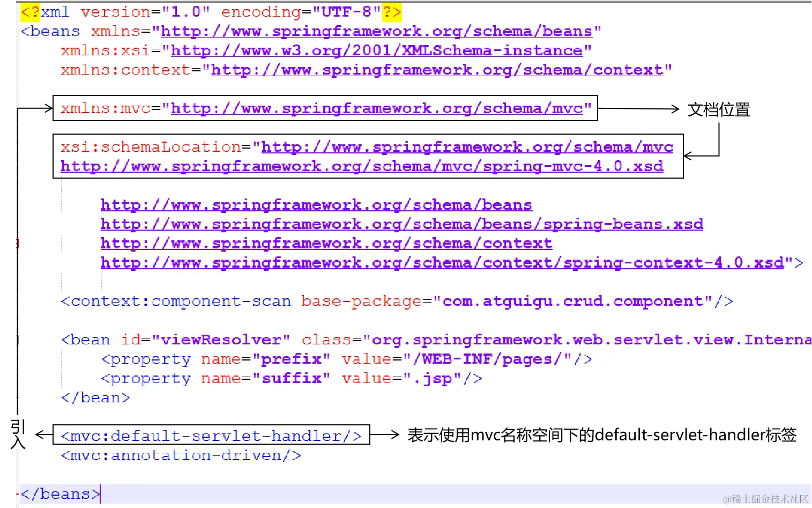
Task: Click the closing </bean> tag
Action: pos(95,399)
